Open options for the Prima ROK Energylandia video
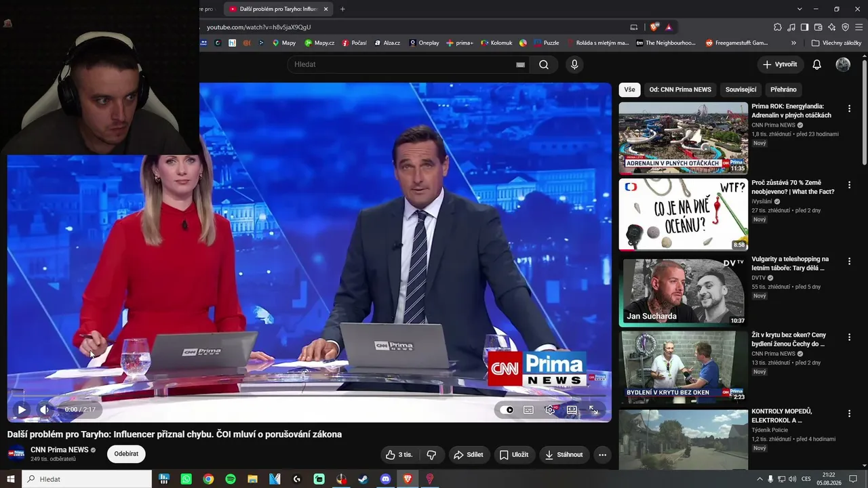 (849, 108)
